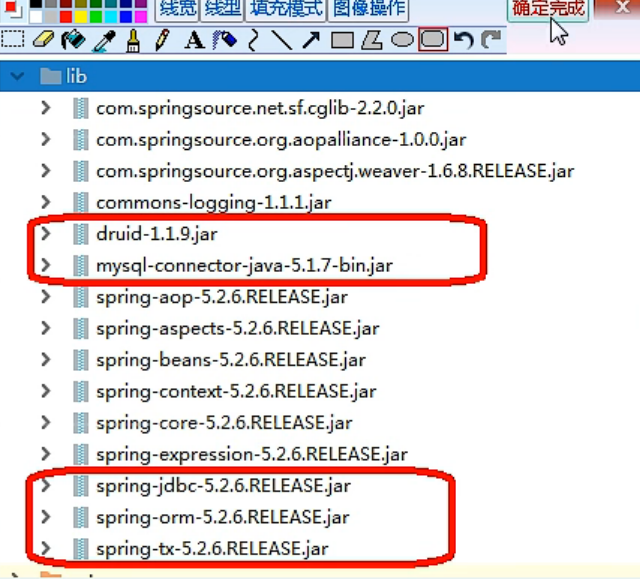Select the Eraser tool
640x579 pixels.
[x=43, y=40]
